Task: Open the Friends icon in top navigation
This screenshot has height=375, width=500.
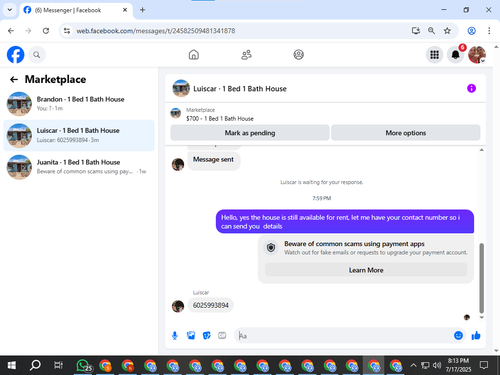Action: coord(246,55)
